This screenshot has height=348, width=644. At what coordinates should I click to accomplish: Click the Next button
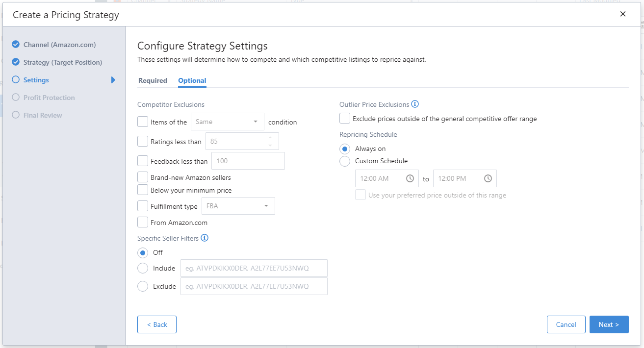pos(609,324)
